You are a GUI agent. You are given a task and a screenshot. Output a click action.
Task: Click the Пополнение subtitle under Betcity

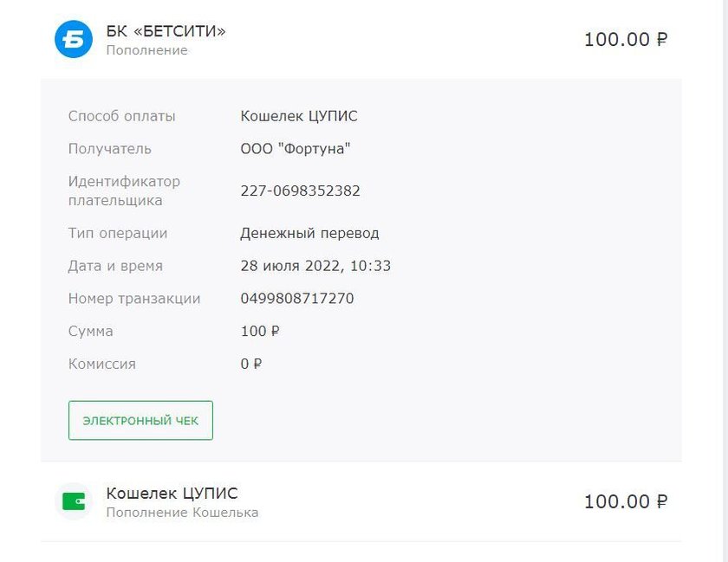[x=146, y=50]
